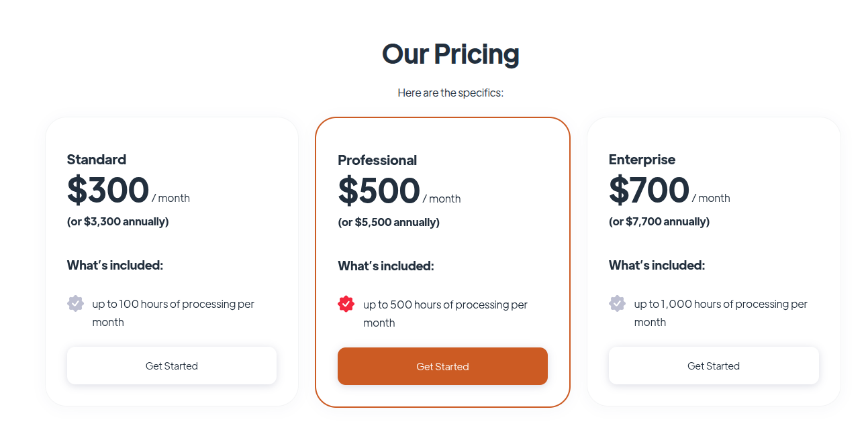
Task: Click the $3,300 annually note
Action: click(118, 221)
